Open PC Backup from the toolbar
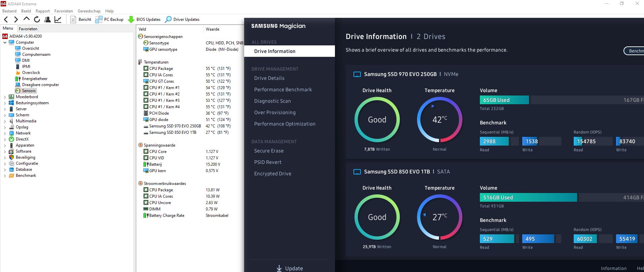 tap(99, 20)
